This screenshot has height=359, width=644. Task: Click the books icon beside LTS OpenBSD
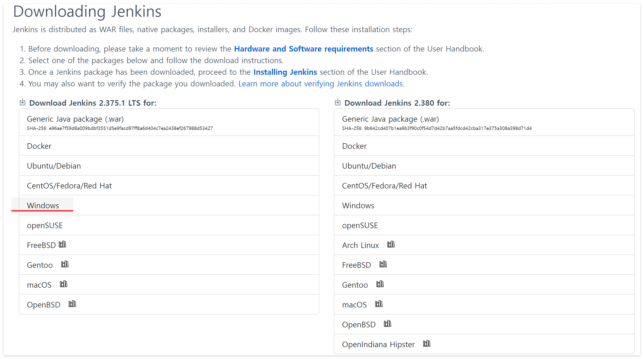pos(72,304)
